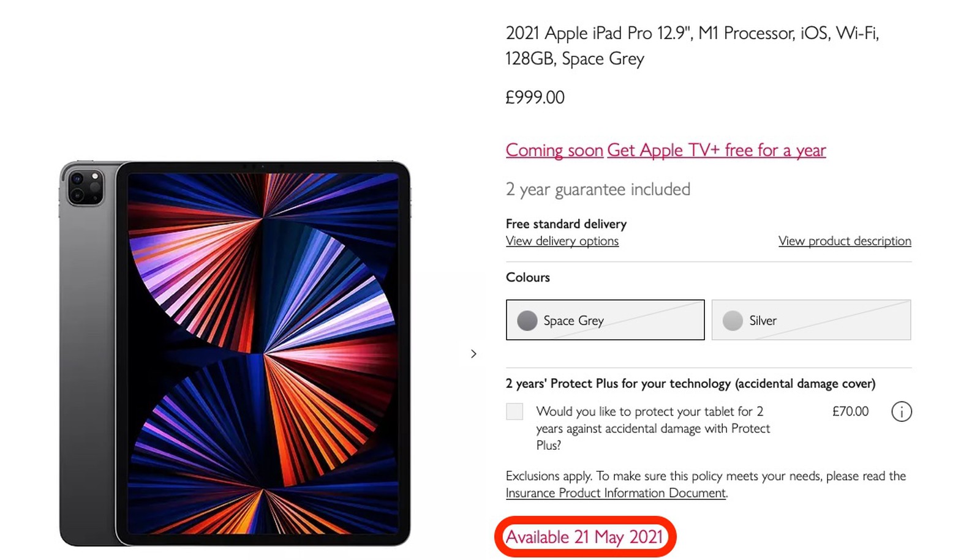The height and width of the screenshot is (560, 980).
Task: Open the "Coming soon" link
Action: (554, 150)
